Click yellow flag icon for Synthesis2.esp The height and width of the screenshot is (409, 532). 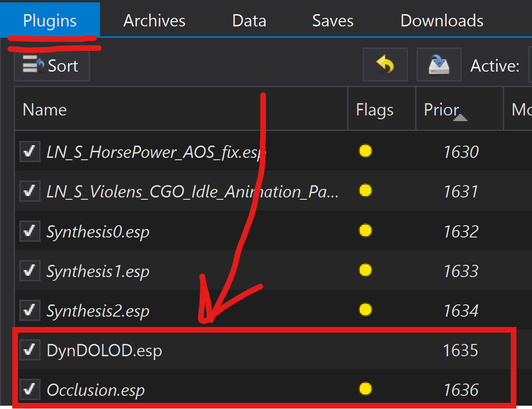point(365,310)
